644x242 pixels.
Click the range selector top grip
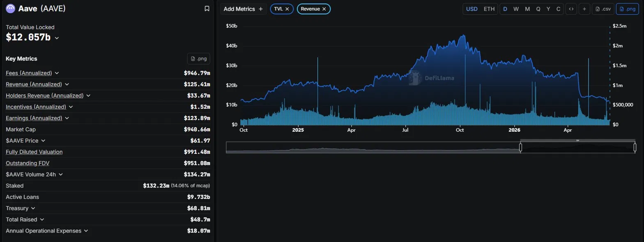577,140
